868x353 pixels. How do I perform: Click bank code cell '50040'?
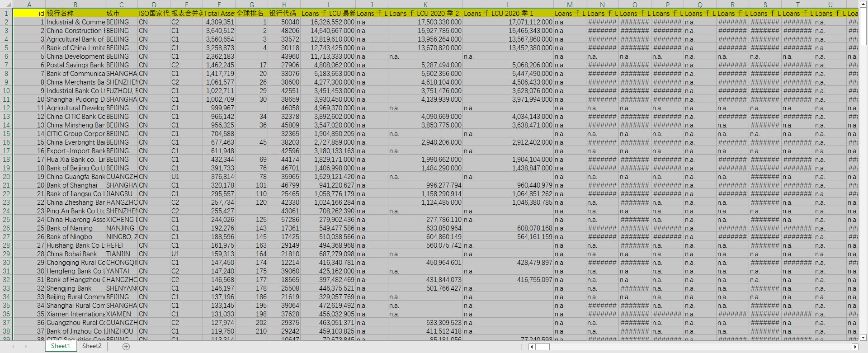[x=284, y=22]
